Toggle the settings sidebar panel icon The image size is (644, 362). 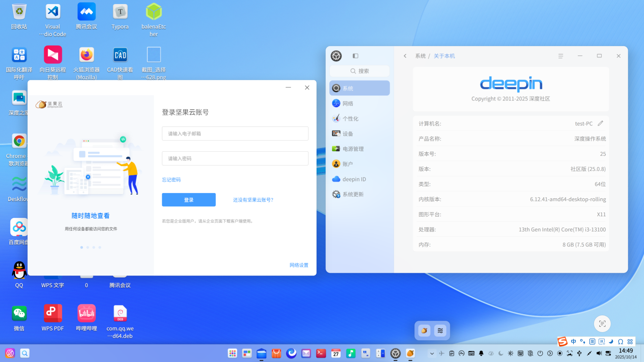(x=355, y=56)
